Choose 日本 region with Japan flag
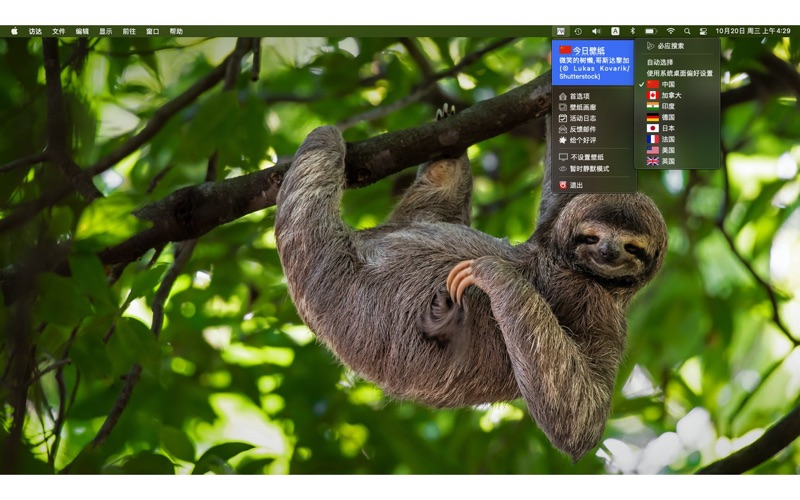The height and width of the screenshot is (500, 800). [668, 128]
